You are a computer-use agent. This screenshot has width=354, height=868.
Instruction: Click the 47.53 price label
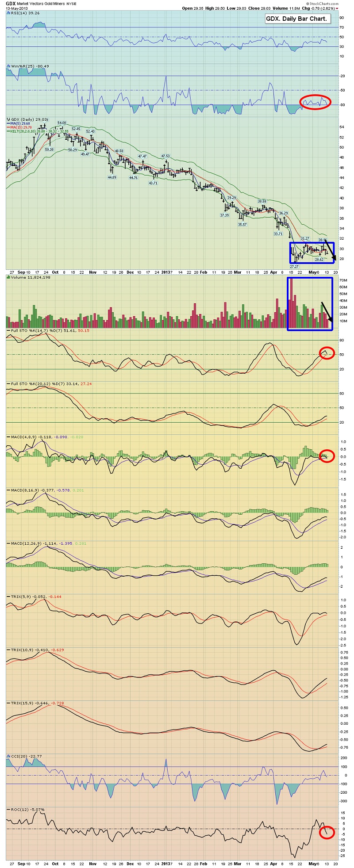coord(165,156)
